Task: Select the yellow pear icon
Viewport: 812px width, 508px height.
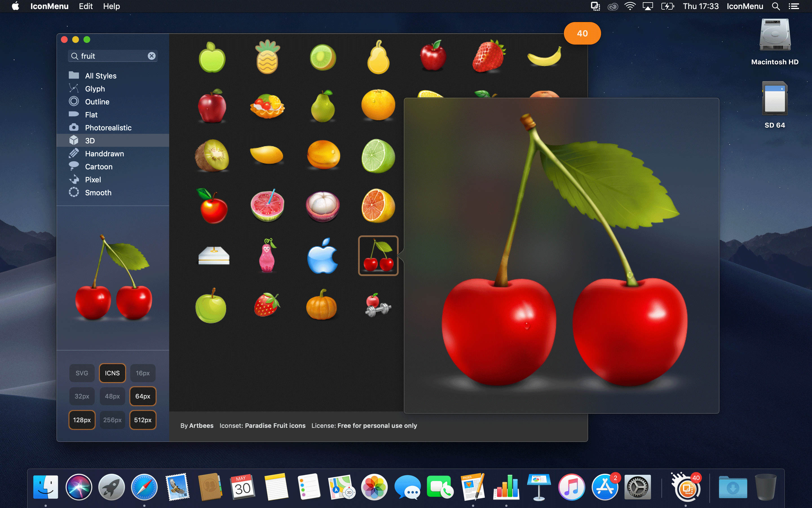Action: (378, 57)
